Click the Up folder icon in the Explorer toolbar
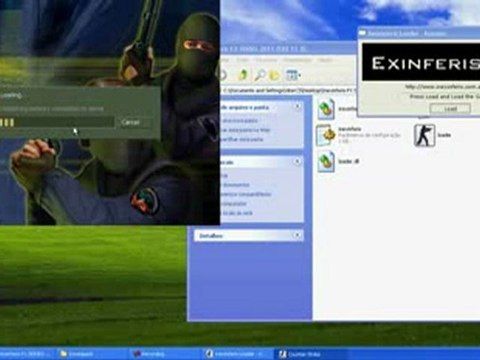The height and width of the screenshot is (360, 480). (x=244, y=75)
